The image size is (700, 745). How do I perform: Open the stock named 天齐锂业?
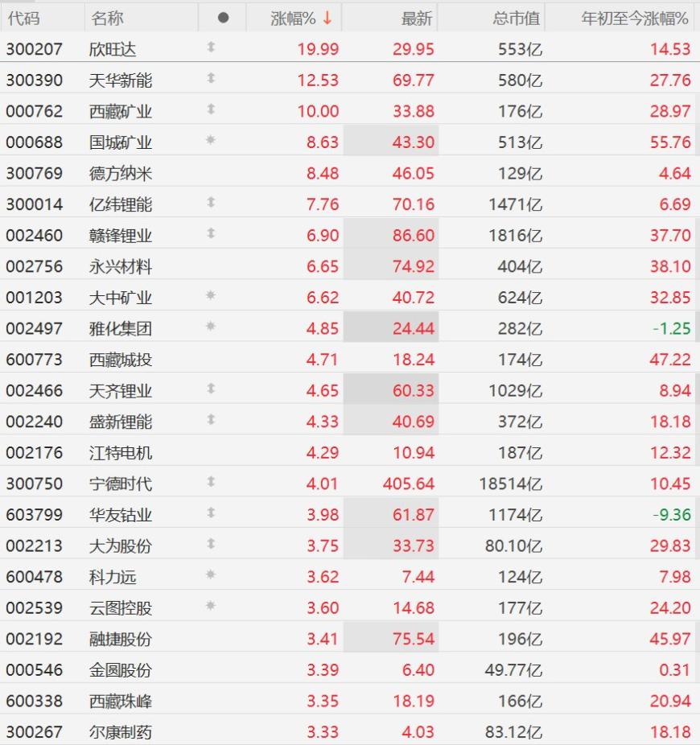point(121,391)
